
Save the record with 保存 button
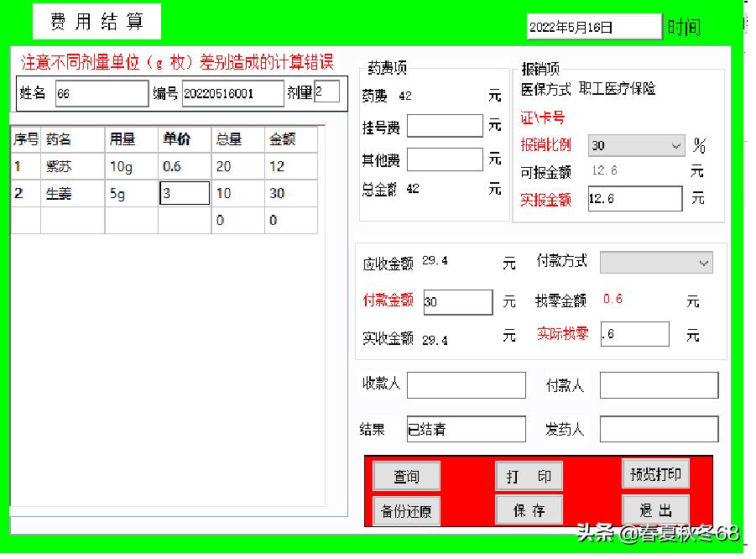pyautogui.click(x=529, y=509)
